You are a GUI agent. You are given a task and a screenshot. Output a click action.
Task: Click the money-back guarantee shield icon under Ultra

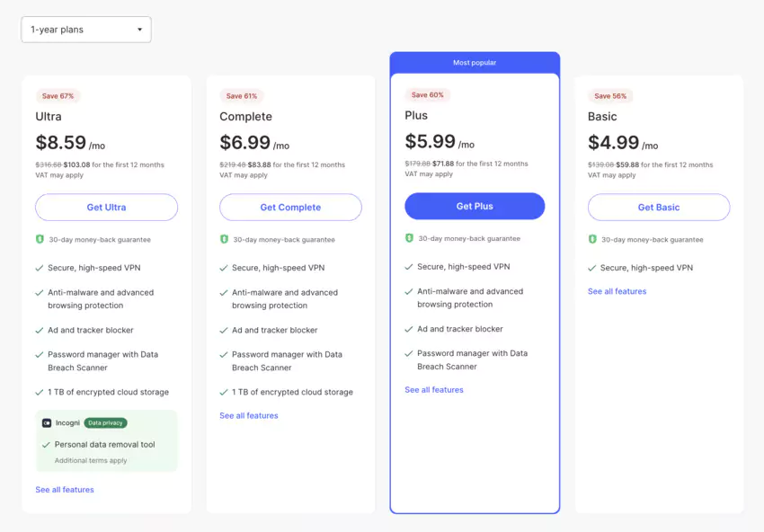(40, 239)
